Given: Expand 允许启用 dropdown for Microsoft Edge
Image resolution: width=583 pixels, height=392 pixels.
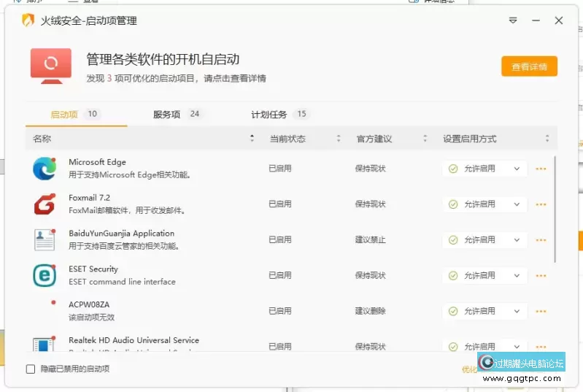Looking at the screenshot, I should (484, 169).
